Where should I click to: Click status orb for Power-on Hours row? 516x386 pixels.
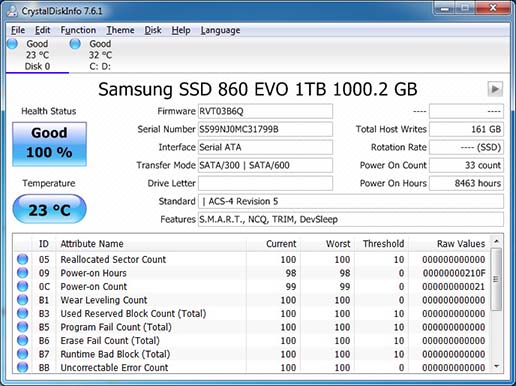(23, 273)
